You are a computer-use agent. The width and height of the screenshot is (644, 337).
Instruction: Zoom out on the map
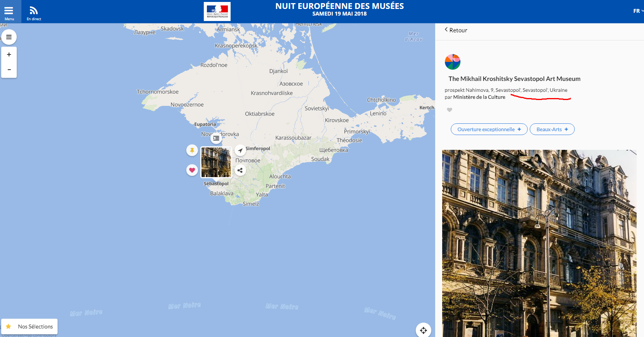[x=9, y=70]
